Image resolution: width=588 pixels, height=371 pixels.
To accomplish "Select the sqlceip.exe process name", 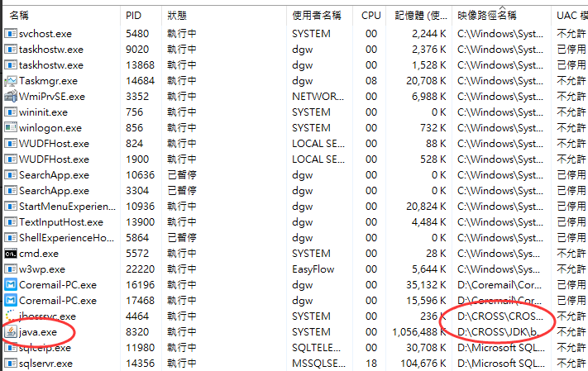I will [x=48, y=348].
